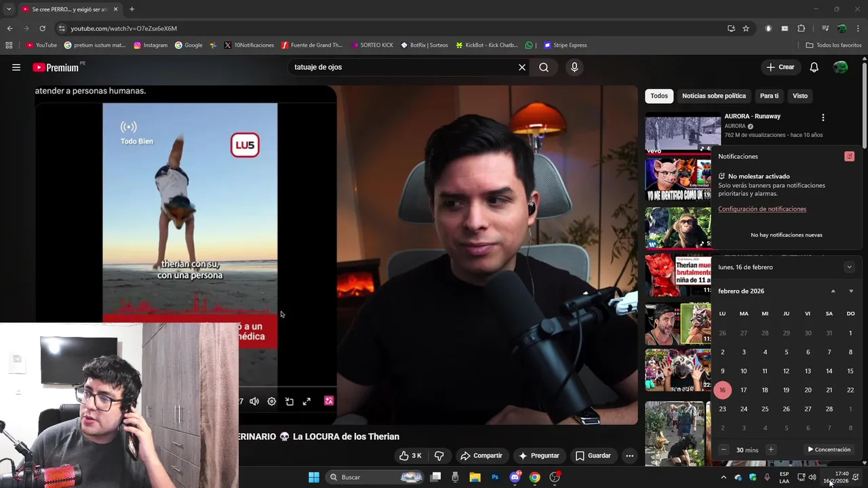Open options for AURORA - Runaway video

coord(823,117)
